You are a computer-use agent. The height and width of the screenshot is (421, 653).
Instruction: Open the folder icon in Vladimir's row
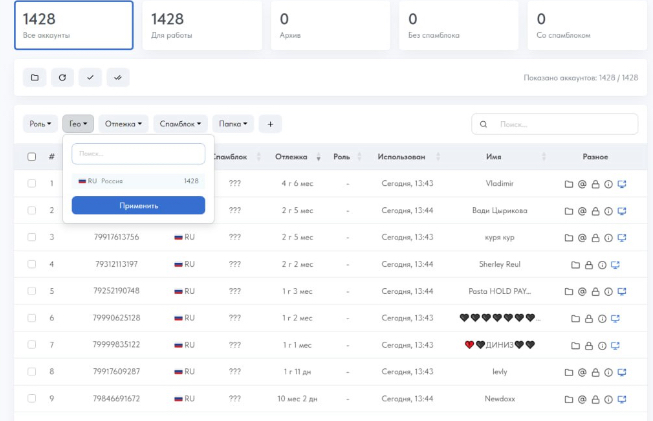[x=569, y=184]
